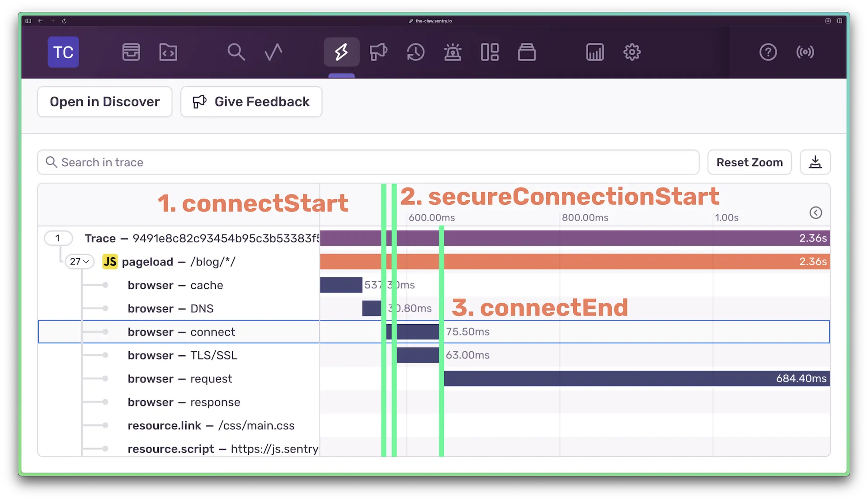This screenshot has height=500, width=868.
Task: Click the TC organization avatar
Action: point(63,52)
